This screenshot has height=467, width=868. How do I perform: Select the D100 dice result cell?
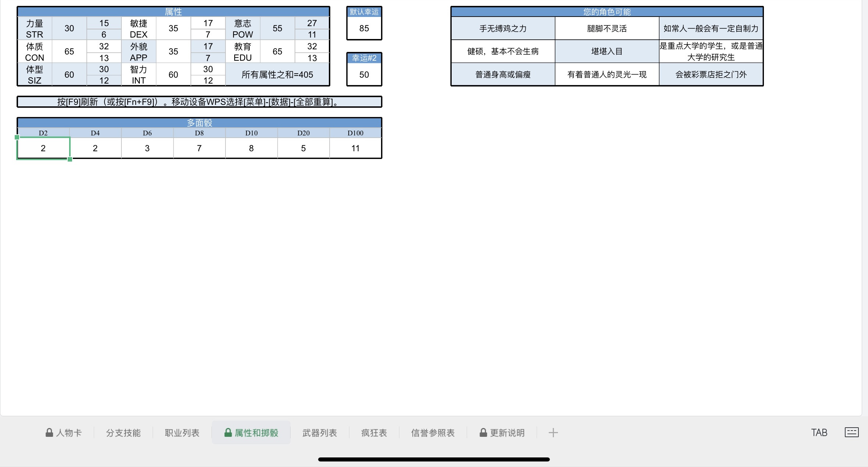(x=355, y=148)
